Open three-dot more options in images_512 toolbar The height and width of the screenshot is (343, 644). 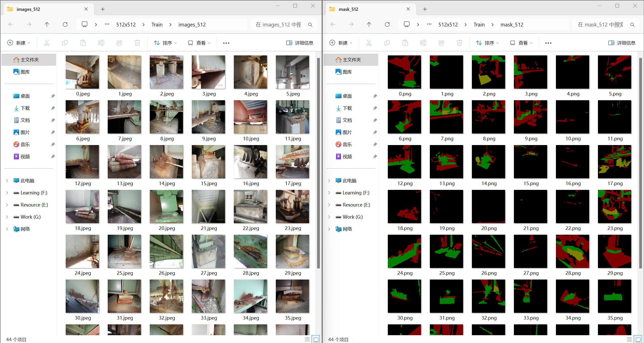226,43
